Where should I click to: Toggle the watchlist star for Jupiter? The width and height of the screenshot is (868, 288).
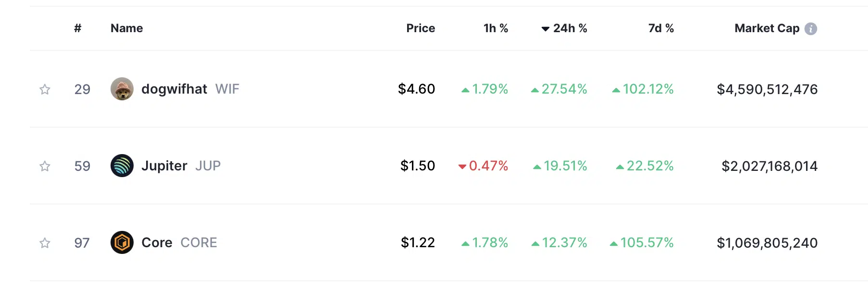[45, 166]
